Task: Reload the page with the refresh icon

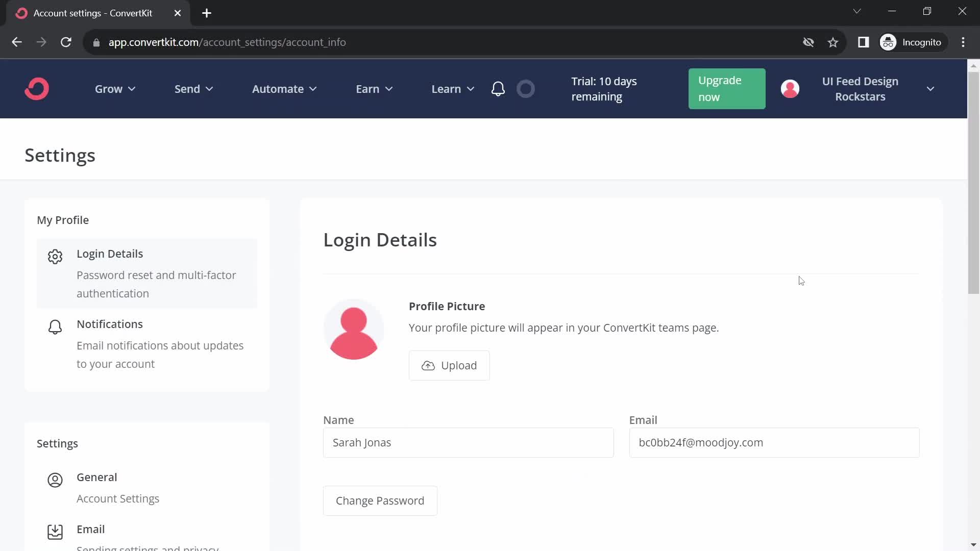Action: (66, 42)
